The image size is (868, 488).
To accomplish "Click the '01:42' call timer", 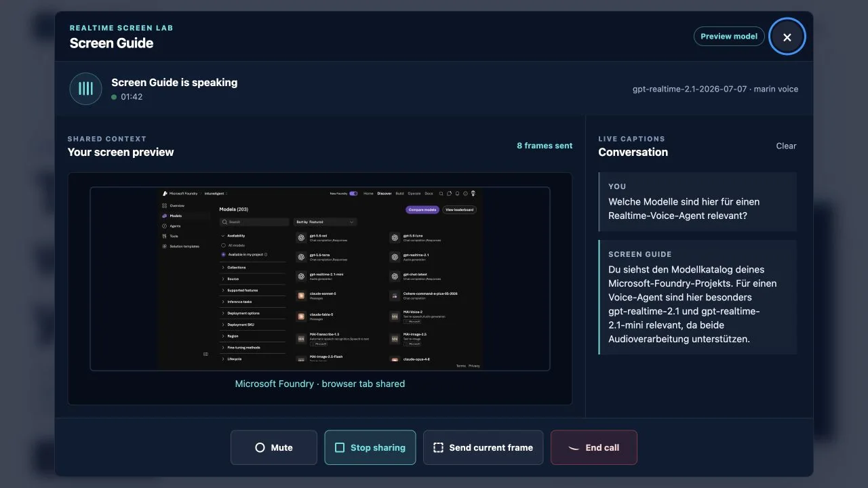I will tap(132, 97).
